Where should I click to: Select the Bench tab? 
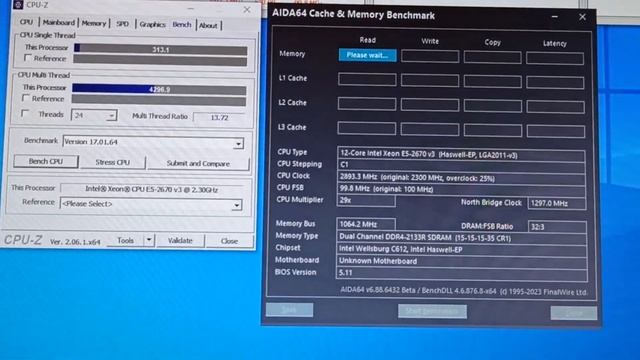click(x=182, y=25)
